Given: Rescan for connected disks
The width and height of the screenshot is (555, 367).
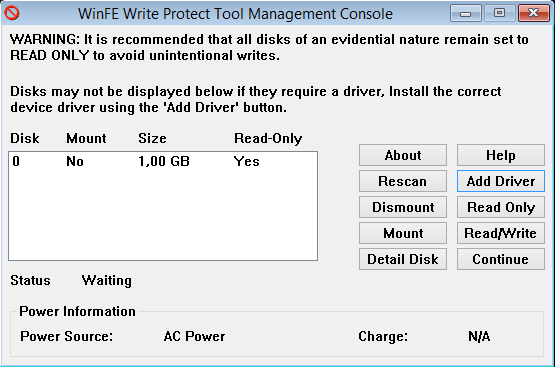Looking at the screenshot, I should pyautogui.click(x=403, y=181).
